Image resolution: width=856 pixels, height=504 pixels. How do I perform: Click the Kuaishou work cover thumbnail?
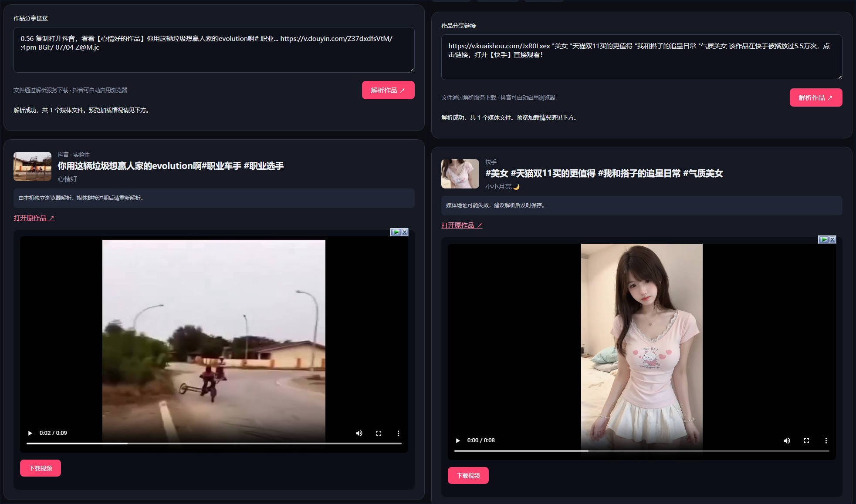(x=460, y=174)
